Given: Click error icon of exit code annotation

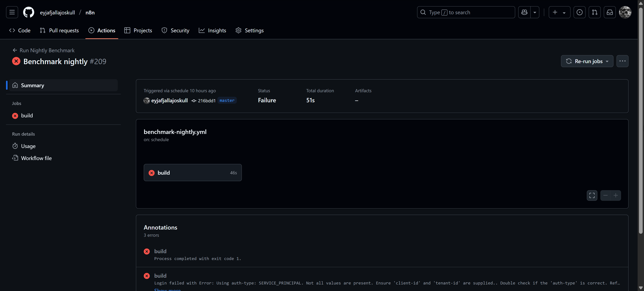Looking at the screenshot, I should coord(147,251).
